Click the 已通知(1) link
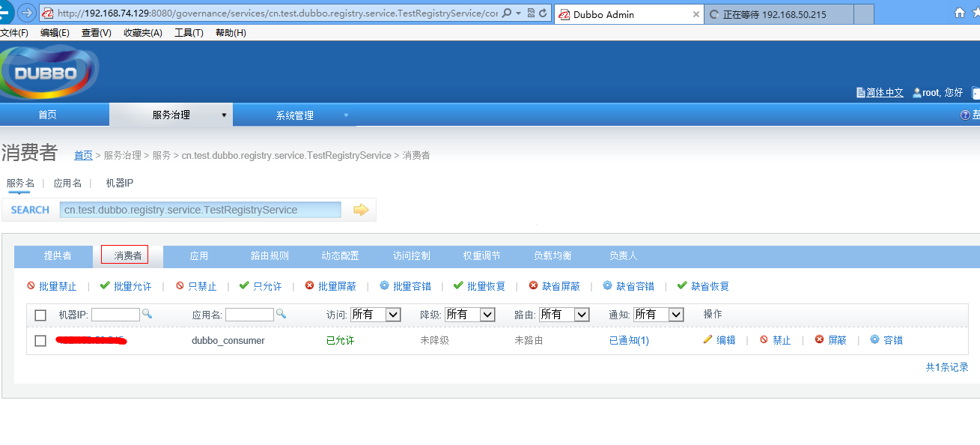980x445 pixels. 629,340
